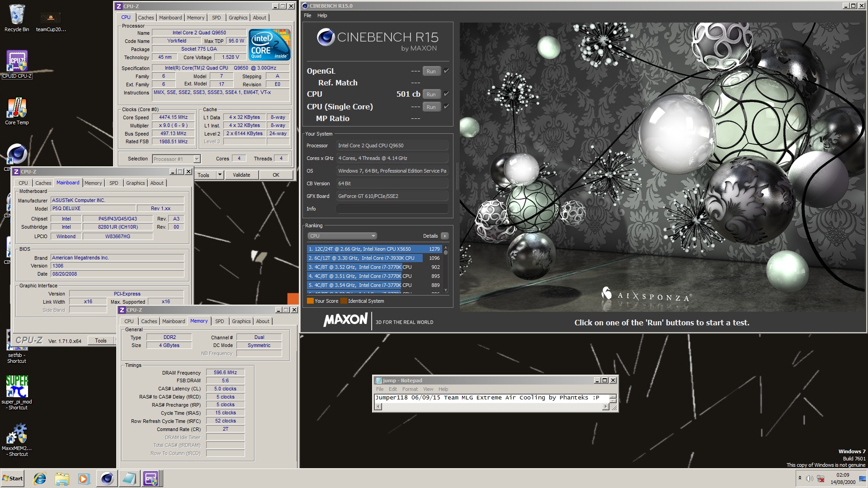
Task: Click the Core Speed 4474.15 MHz value
Action: pos(174,117)
